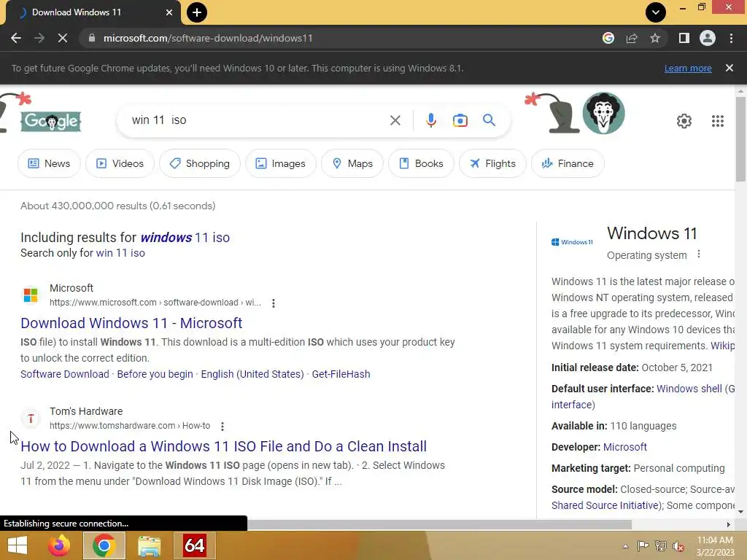The height and width of the screenshot is (560, 747).
Task: Open Tom's Hardware result three-dot options
Action: [222, 426]
